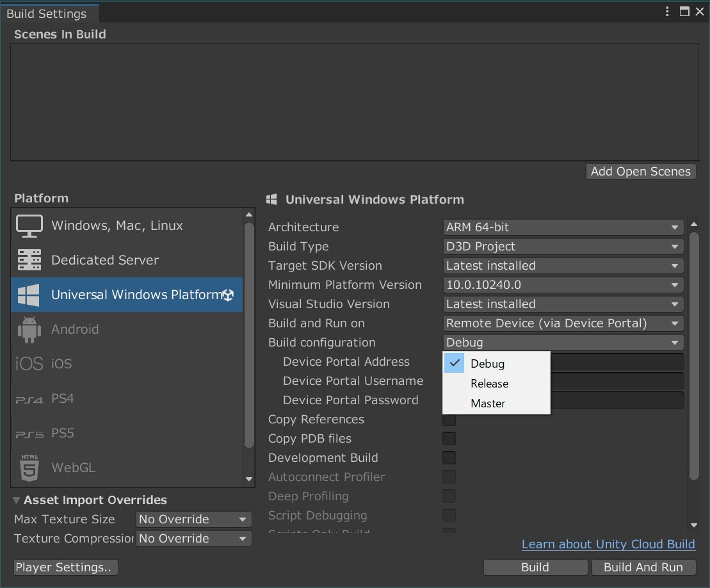Click the Android robot icon
The height and width of the screenshot is (588, 710).
point(29,329)
